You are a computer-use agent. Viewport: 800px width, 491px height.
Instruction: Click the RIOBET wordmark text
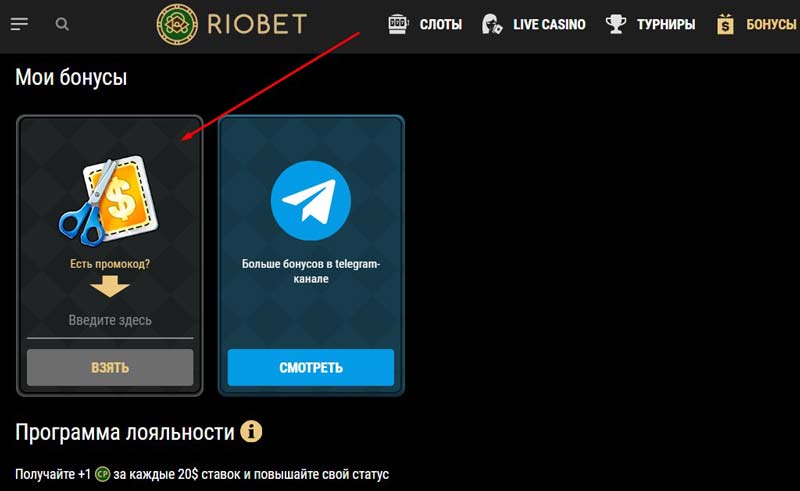point(257,24)
